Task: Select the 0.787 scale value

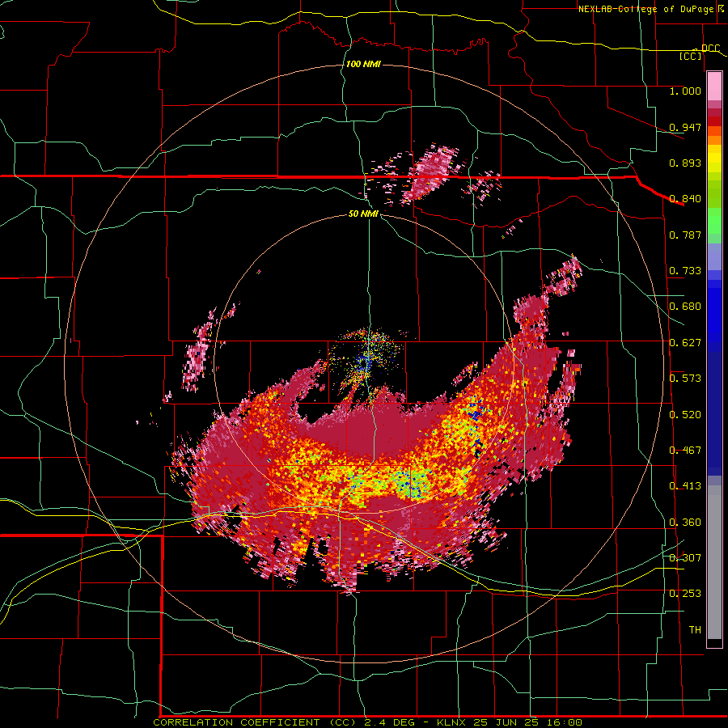Action: (685, 235)
